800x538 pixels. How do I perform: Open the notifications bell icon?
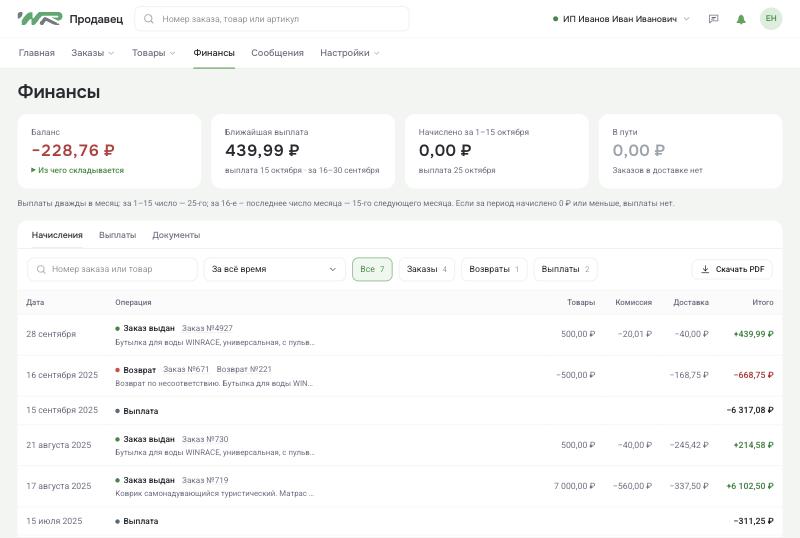point(741,19)
